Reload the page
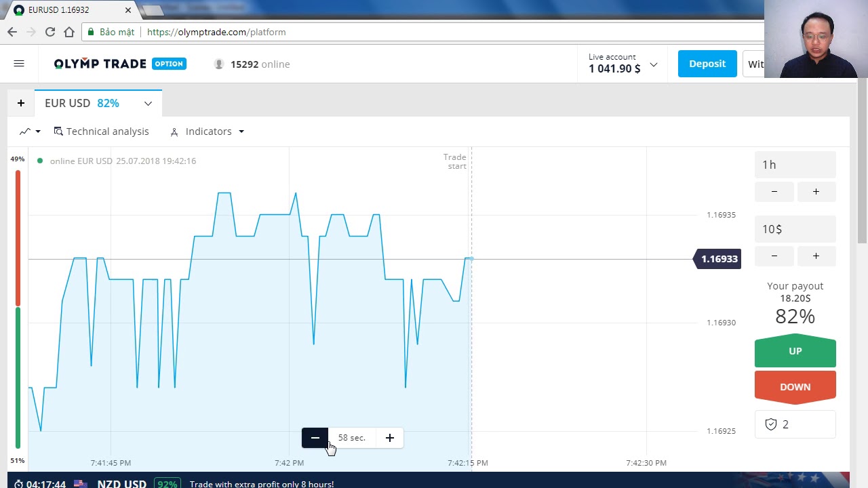The image size is (868, 488). click(50, 32)
